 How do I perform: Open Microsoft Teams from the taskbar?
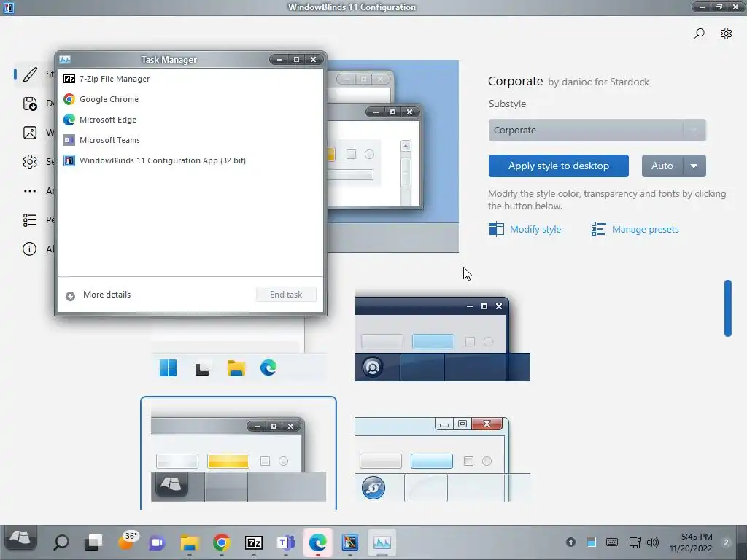click(286, 542)
